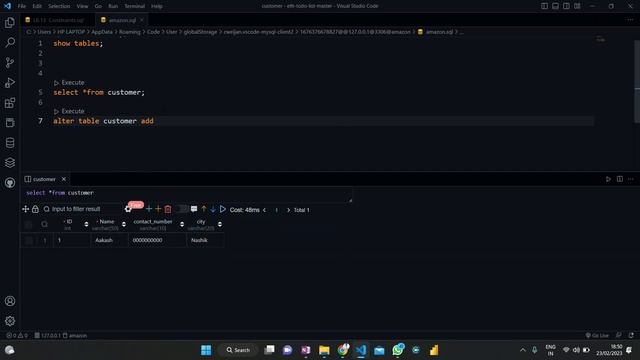This screenshot has height=360, width=640.
Task: Run the query with the blue play icon
Action: [223, 209]
